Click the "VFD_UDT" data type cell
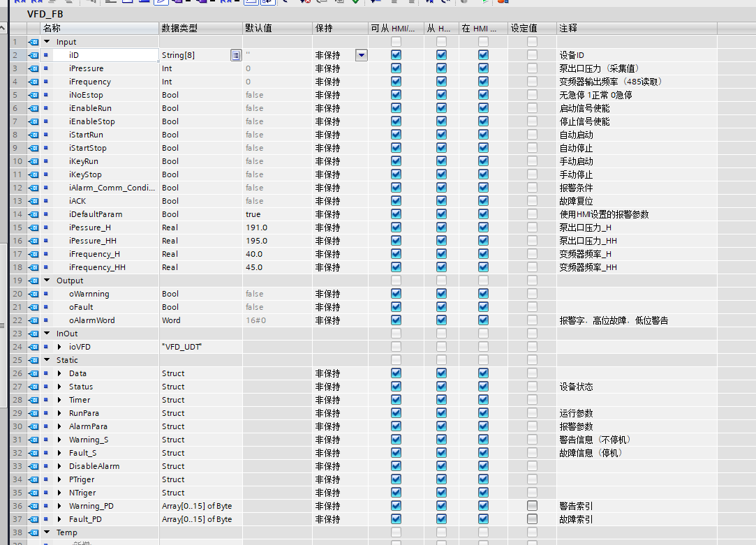 click(x=181, y=347)
